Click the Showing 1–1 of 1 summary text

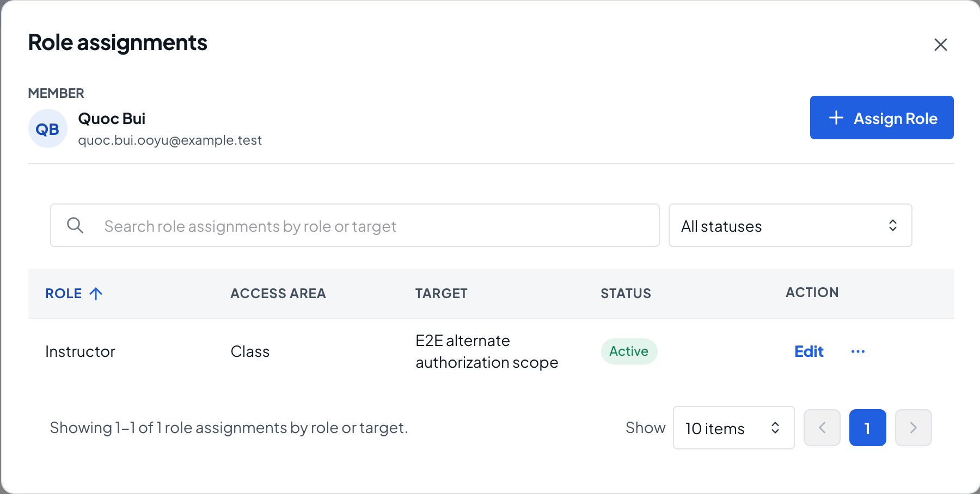point(229,428)
